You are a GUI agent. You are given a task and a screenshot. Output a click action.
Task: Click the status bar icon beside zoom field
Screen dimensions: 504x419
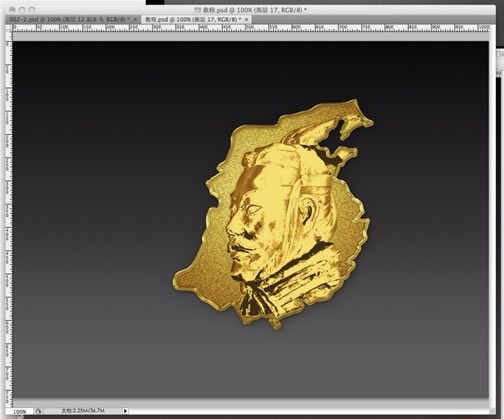38,411
